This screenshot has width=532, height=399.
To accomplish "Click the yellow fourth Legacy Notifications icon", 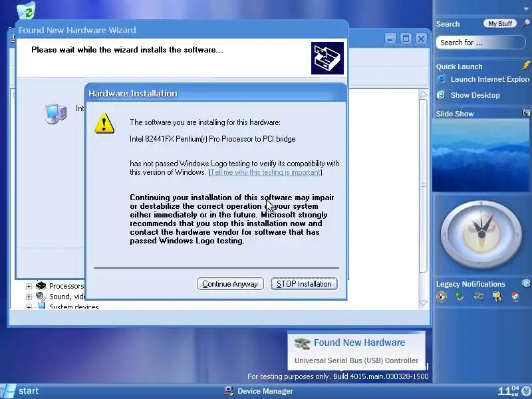I will tap(497, 297).
